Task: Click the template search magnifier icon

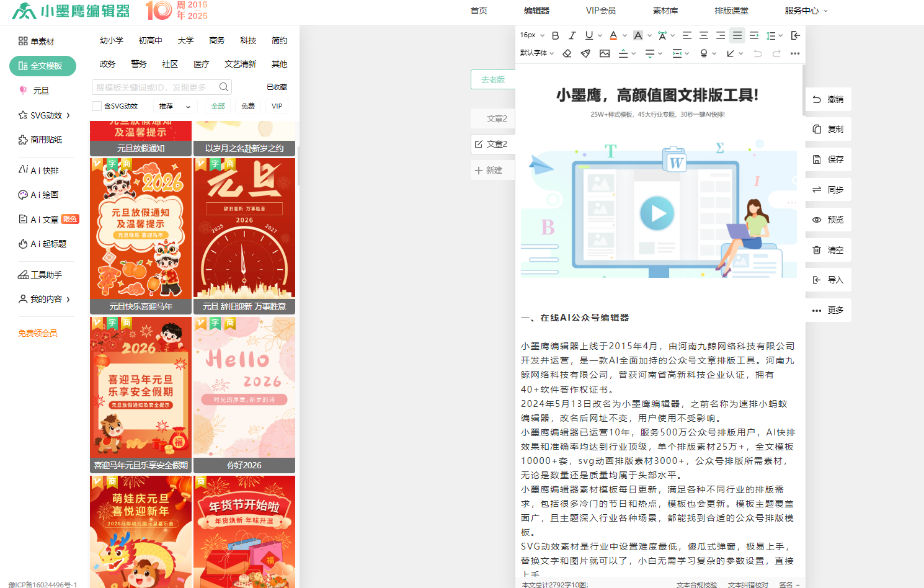Action: [x=224, y=87]
